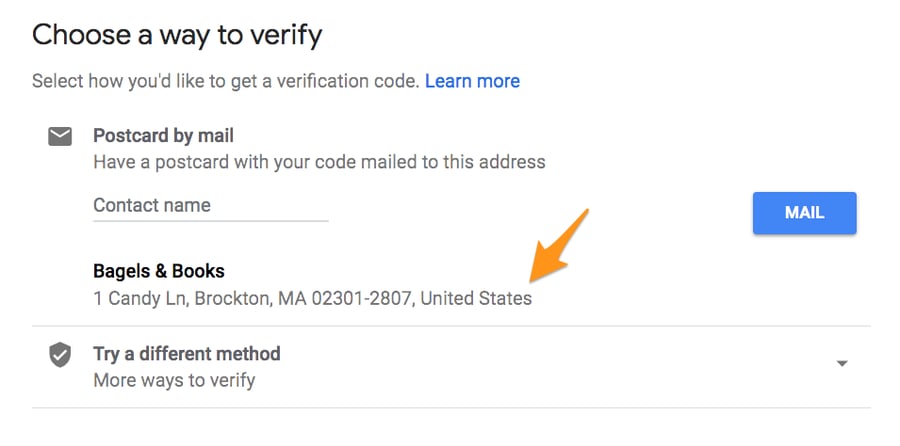Viewport: 900px width, 446px height.
Task: Expand the Try a different method arrow
Action: (x=842, y=363)
